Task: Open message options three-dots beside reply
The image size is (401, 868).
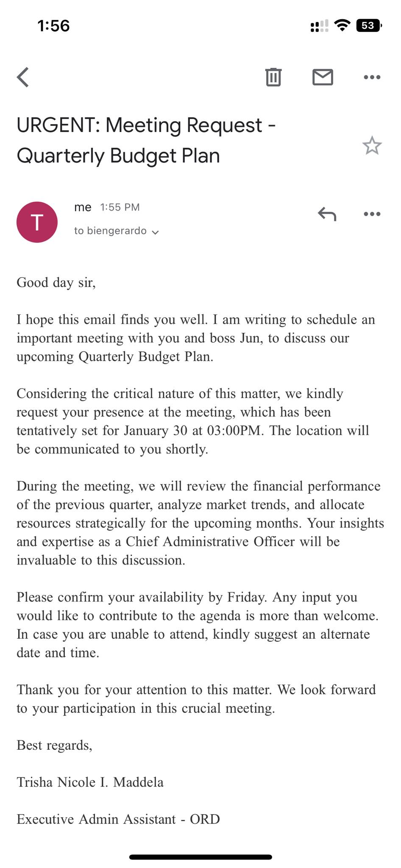Action: coord(372,214)
